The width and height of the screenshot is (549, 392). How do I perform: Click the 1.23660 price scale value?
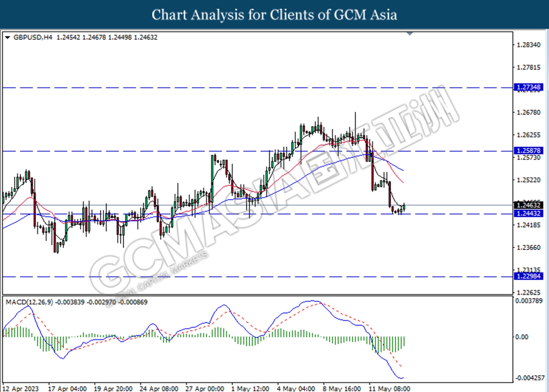click(529, 247)
